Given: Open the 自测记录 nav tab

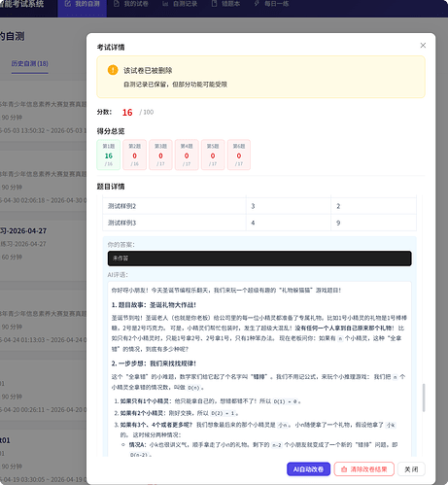Looking at the screenshot, I should click(x=180, y=4).
